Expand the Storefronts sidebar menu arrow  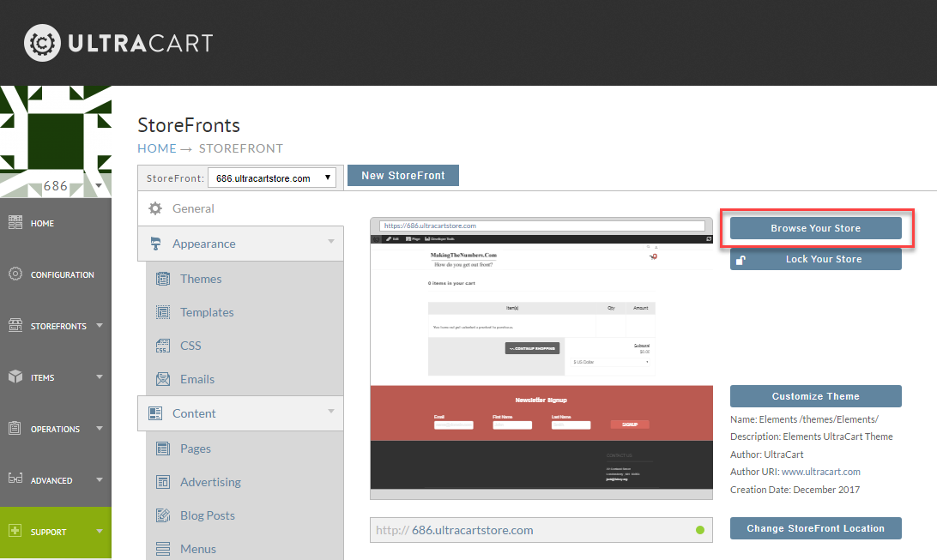point(100,325)
